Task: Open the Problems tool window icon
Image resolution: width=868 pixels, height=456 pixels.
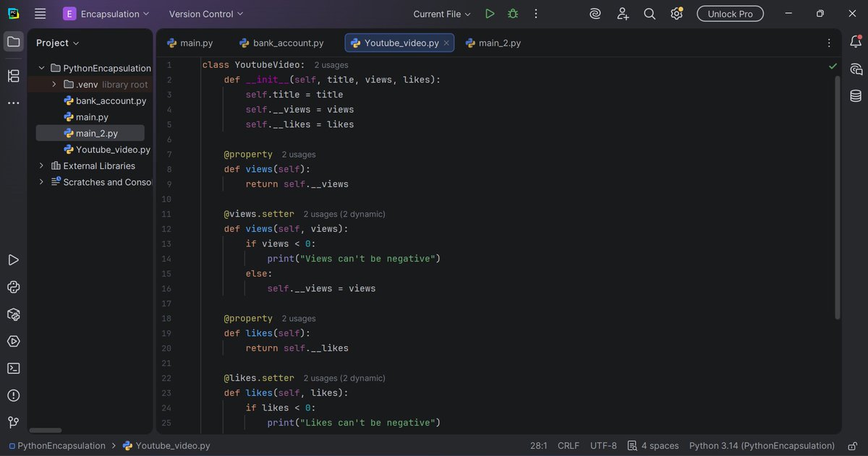Action: pos(13,395)
